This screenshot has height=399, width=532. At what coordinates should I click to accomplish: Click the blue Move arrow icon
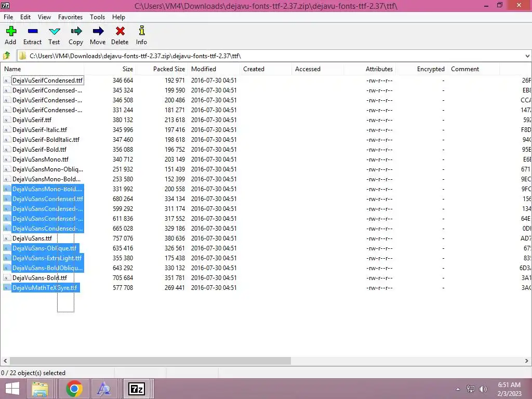tap(98, 31)
